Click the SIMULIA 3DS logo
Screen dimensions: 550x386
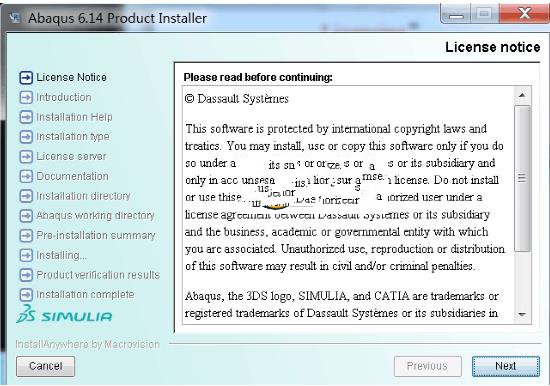(64, 314)
